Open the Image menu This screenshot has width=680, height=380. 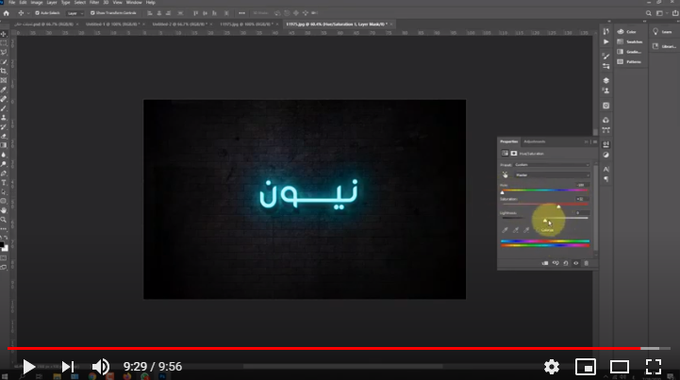click(x=36, y=3)
